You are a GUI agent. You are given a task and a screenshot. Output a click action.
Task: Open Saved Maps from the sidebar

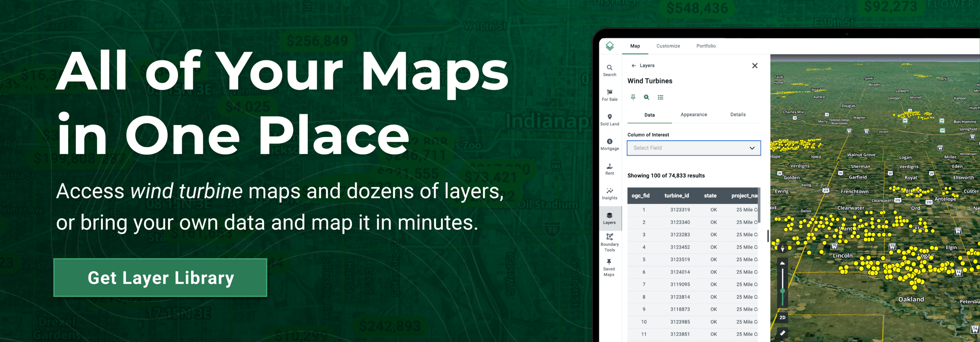coord(609,267)
